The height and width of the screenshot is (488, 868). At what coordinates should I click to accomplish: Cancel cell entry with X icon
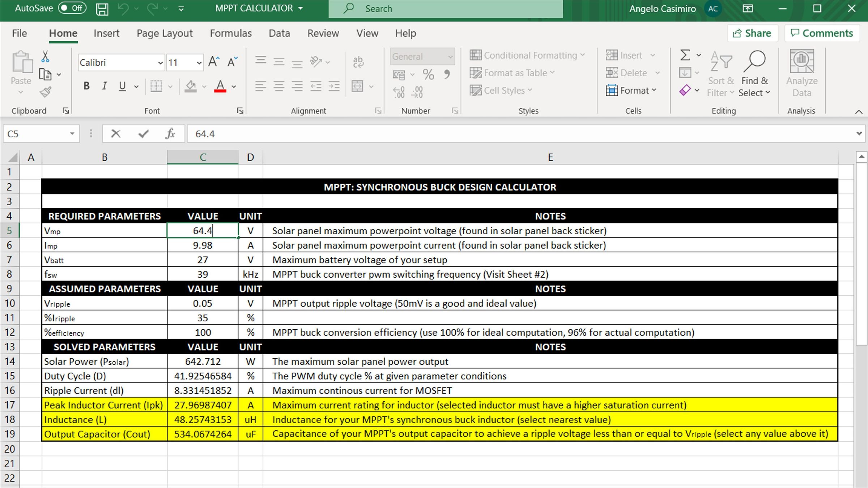[x=116, y=134]
